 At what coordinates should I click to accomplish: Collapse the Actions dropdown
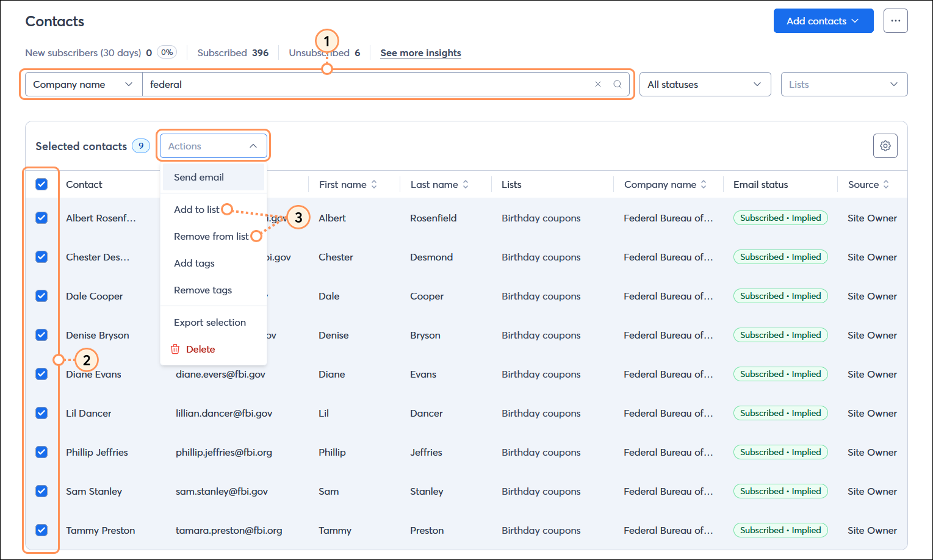coord(214,146)
